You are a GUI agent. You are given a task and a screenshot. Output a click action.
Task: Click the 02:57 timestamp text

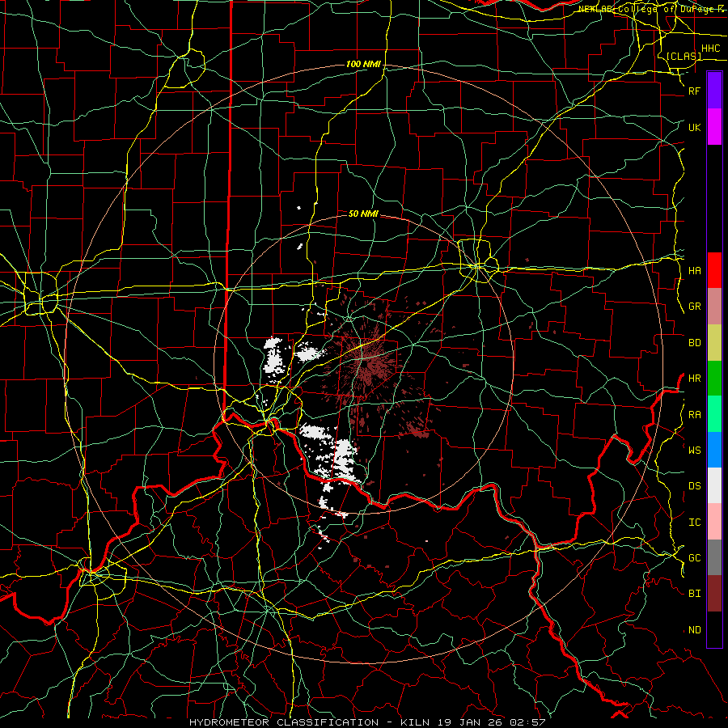pos(529,722)
